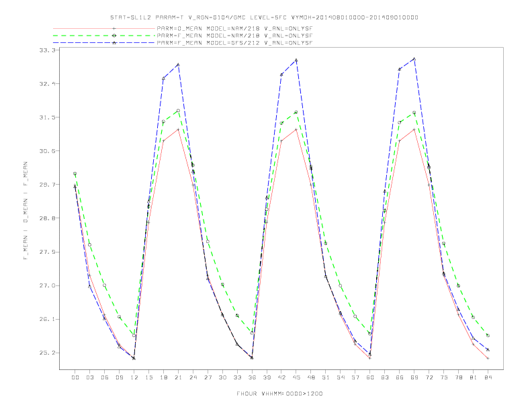Select the red O_MEAN NAM/218 legend entry

click(183, 28)
